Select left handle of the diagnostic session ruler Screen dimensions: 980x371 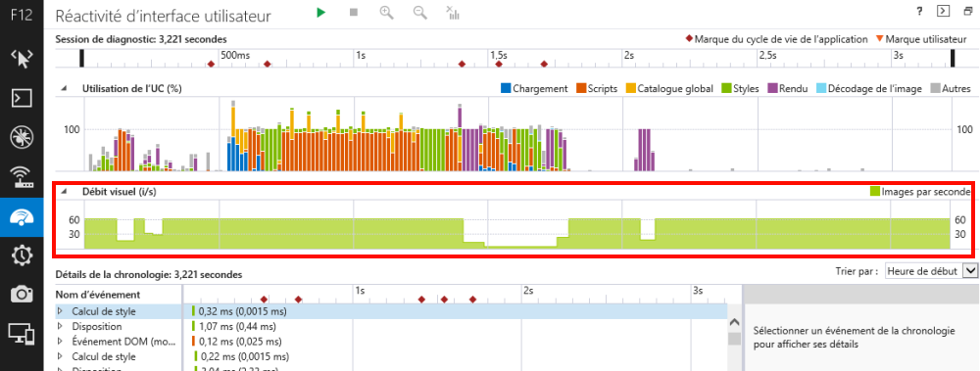point(82,58)
